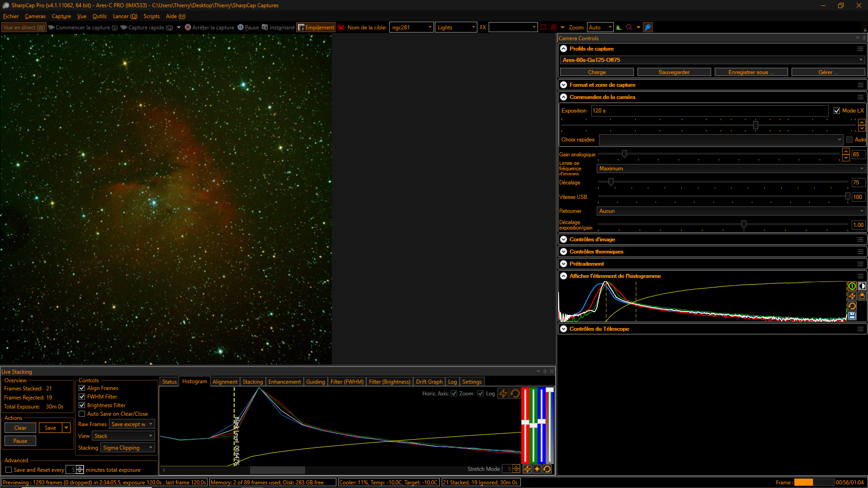
Task: Expand the Contrôles d'image section
Action: pyautogui.click(x=564, y=239)
